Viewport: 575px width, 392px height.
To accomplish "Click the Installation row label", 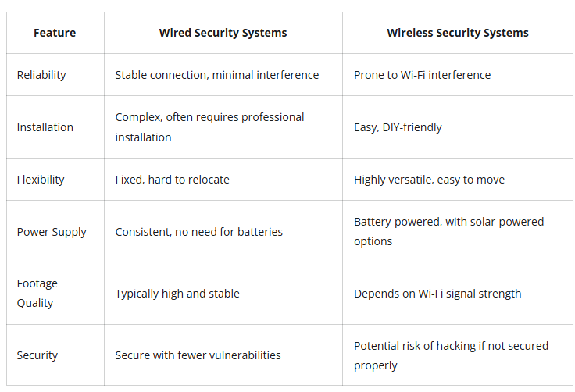I will click(45, 127).
